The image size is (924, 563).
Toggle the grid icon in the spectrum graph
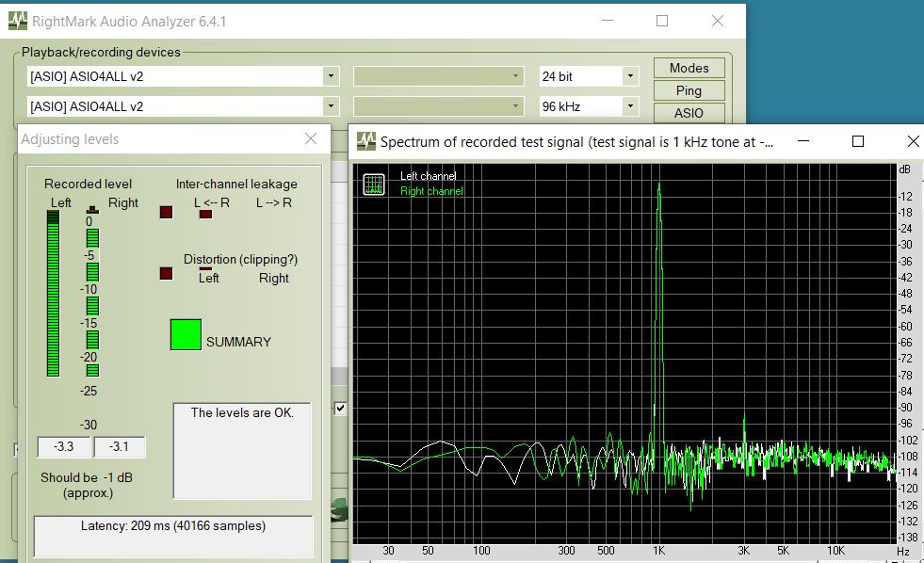click(x=374, y=185)
